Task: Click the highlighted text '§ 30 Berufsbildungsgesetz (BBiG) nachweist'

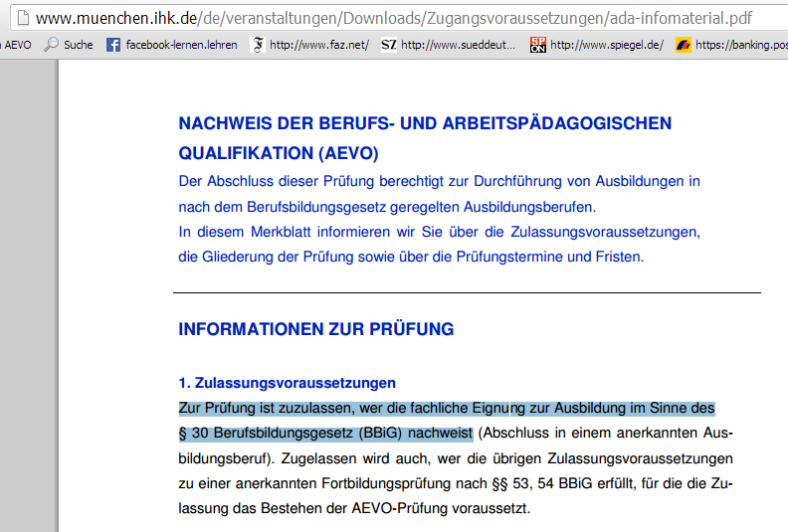Action: (325, 433)
